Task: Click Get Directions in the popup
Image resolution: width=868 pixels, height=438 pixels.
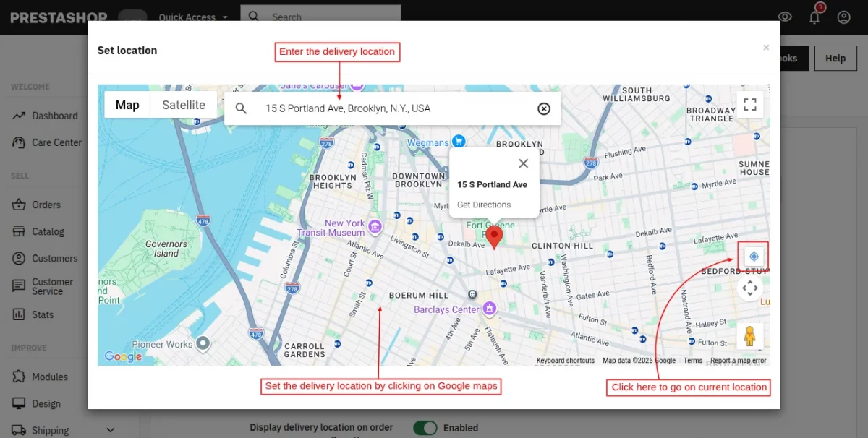Action: click(484, 205)
